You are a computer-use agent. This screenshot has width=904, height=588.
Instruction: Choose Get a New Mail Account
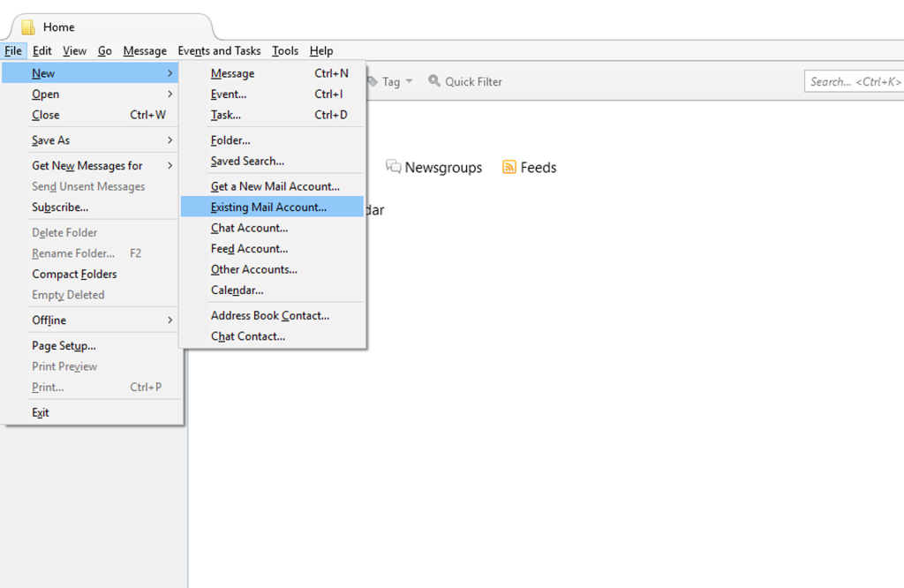click(x=272, y=186)
